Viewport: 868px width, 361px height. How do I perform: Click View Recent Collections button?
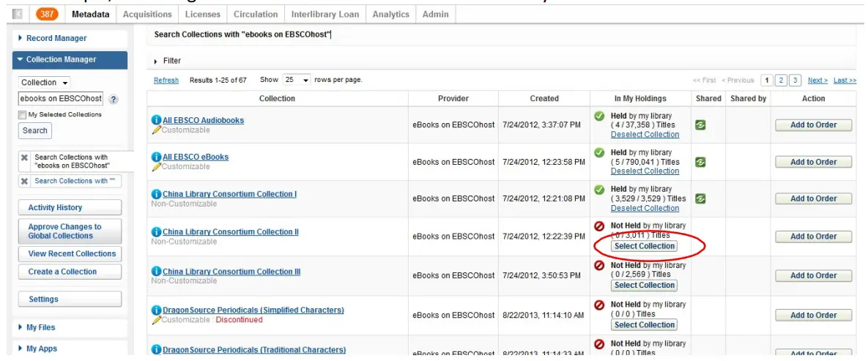coord(70,253)
